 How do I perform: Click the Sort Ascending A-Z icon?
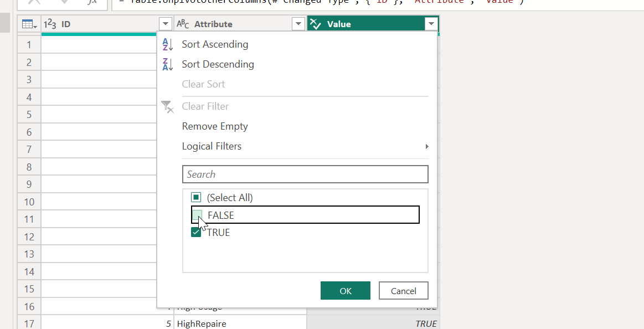[x=168, y=44]
